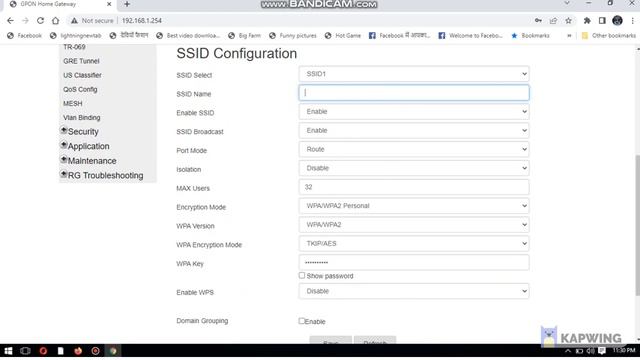Open MESH in sidebar
This screenshot has height=360, width=640.
[x=73, y=103]
